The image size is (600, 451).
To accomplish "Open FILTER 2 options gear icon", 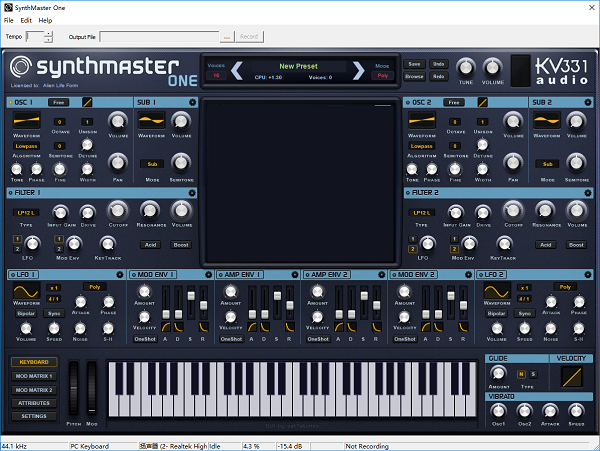I will [x=588, y=193].
